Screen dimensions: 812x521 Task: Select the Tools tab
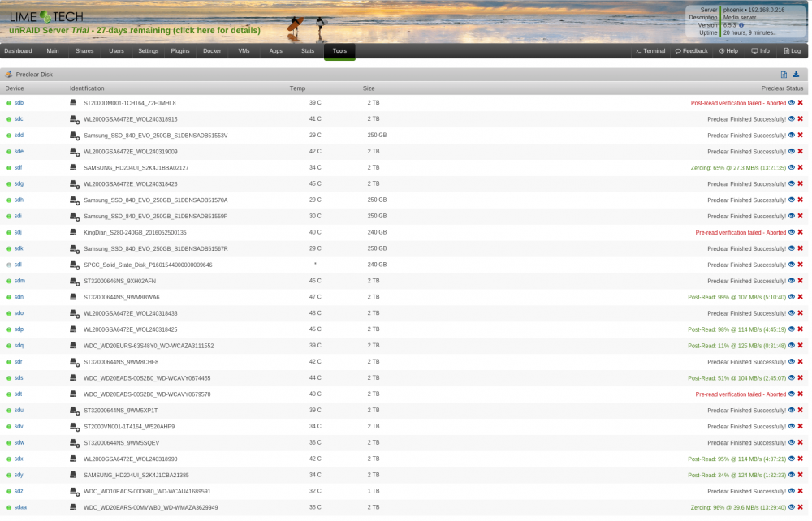[x=339, y=50]
